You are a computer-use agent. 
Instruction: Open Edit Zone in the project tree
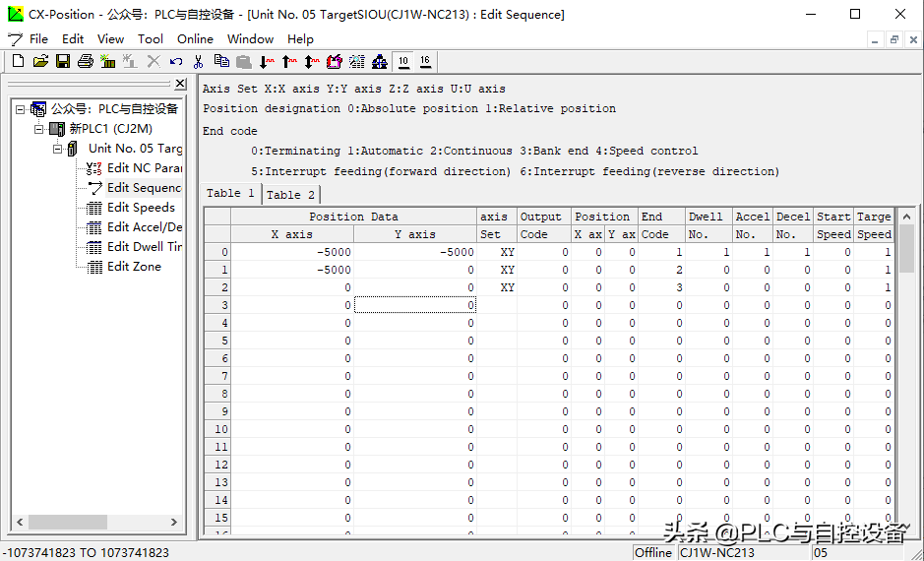tap(134, 267)
